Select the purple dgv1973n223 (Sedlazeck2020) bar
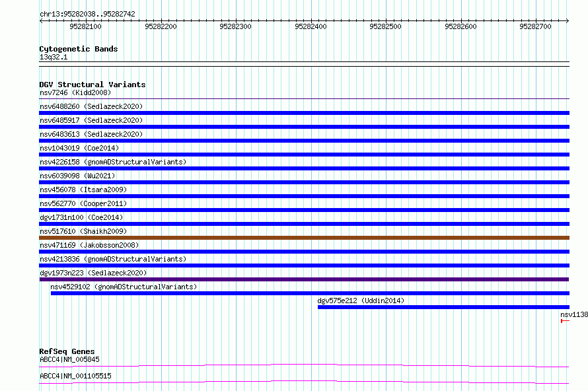The width and height of the screenshot is (588, 391). [x=304, y=279]
